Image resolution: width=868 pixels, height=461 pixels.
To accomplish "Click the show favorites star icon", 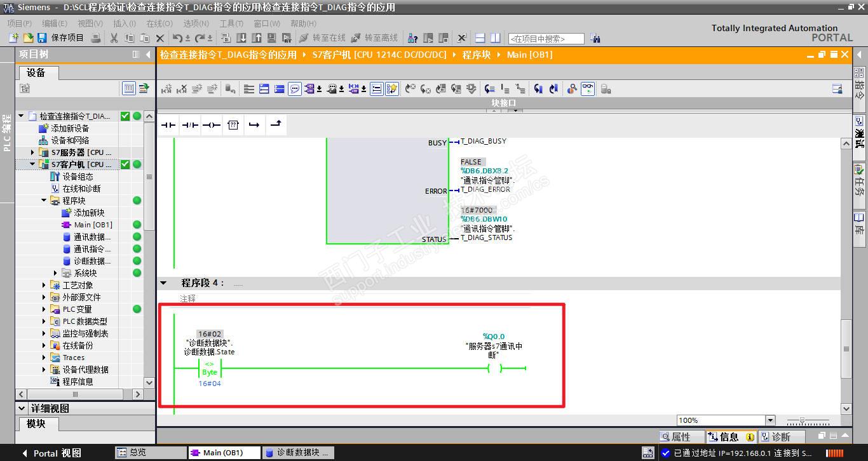I will pyautogui.click(x=392, y=89).
